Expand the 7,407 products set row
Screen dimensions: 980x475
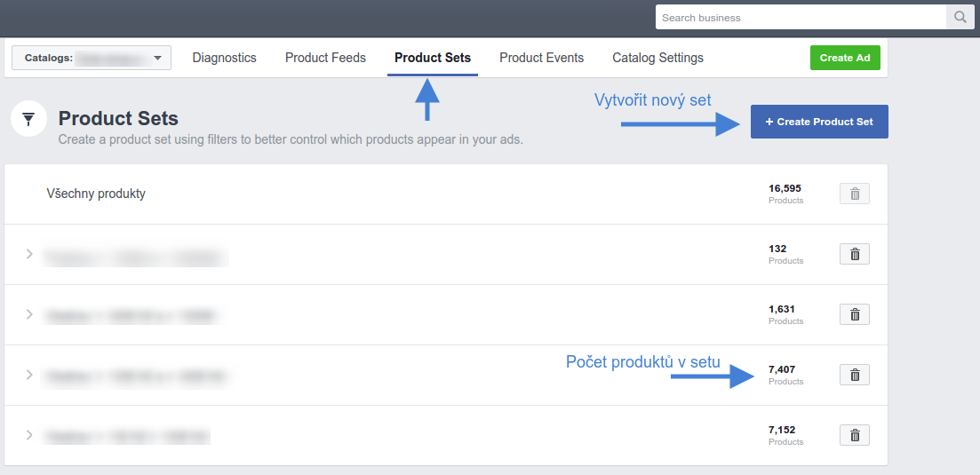28,375
